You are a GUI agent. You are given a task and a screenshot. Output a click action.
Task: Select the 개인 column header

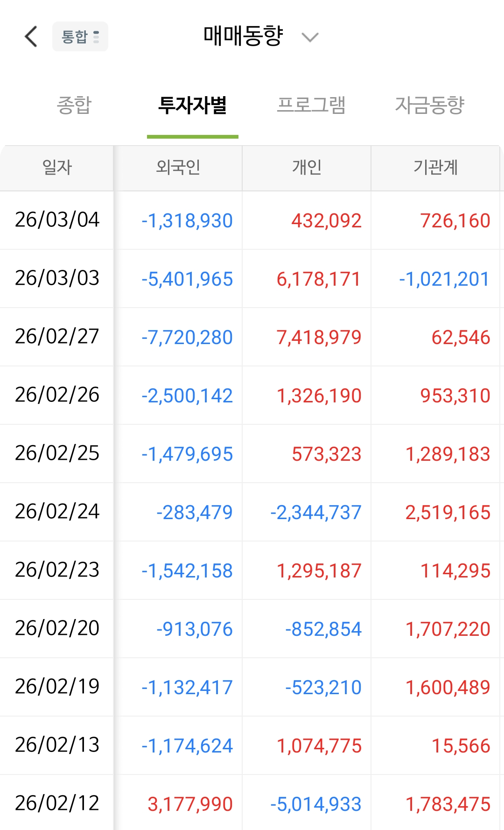[x=307, y=167]
